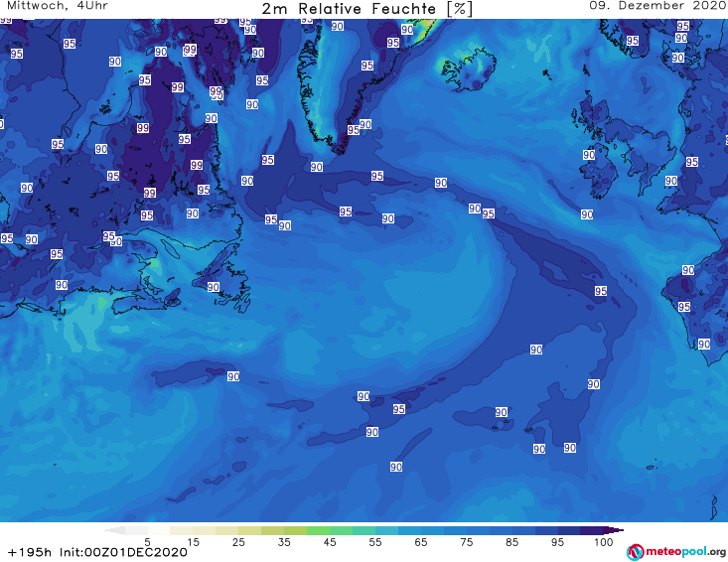
Task: Pick the pale yellow legend swatch above 15
Action: pyautogui.click(x=182, y=530)
